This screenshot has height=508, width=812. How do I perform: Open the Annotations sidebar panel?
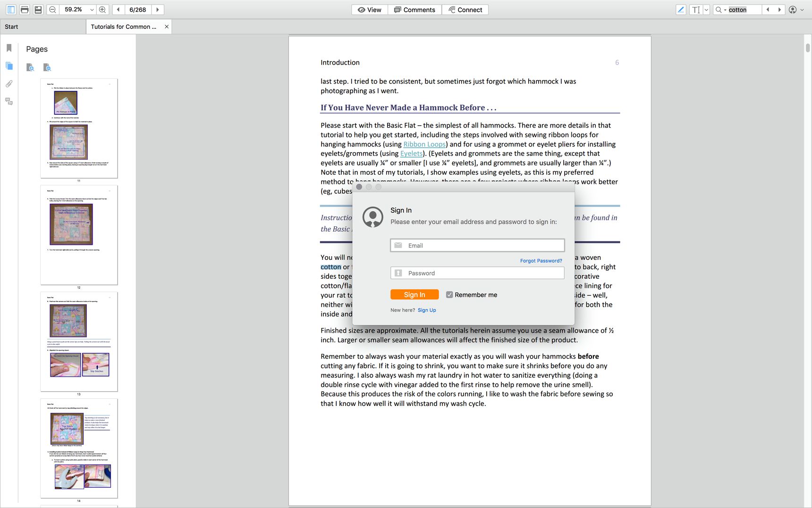pos(9,101)
